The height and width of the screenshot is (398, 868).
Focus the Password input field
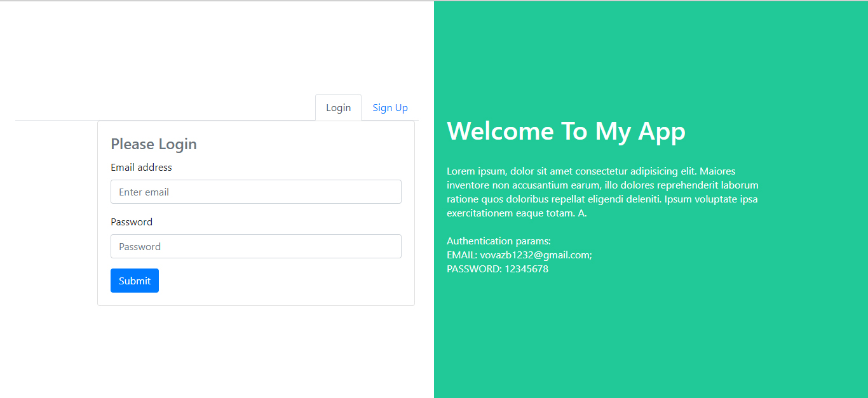click(x=256, y=246)
